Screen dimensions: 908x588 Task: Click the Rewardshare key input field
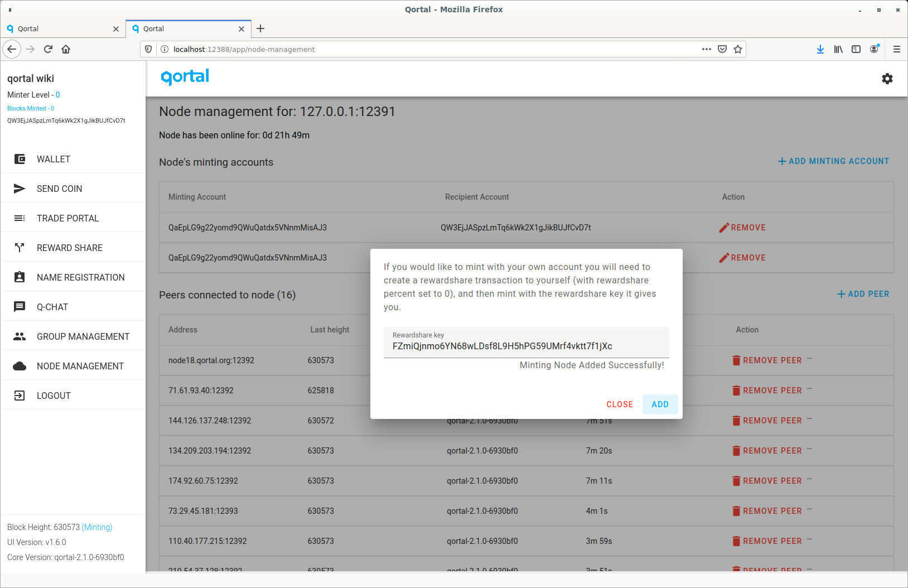[526, 343]
